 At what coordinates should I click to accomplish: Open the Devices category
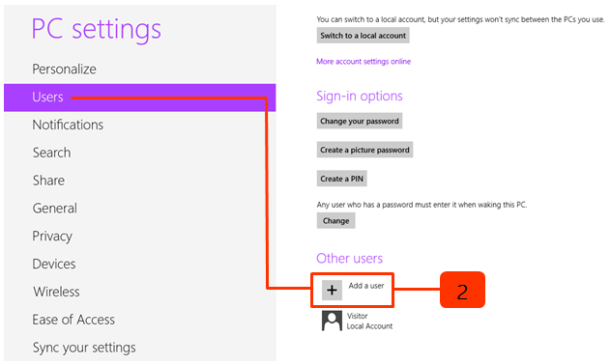pyautogui.click(x=54, y=264)
